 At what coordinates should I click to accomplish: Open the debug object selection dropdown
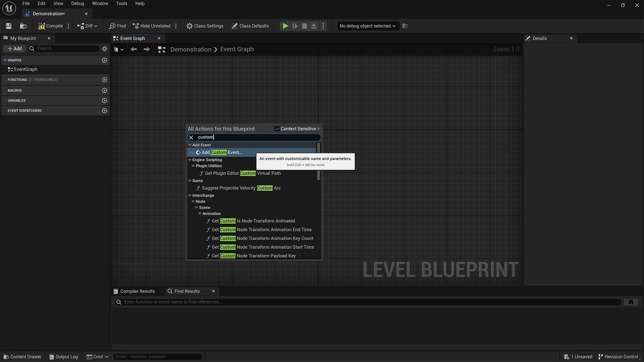[368, 26]
